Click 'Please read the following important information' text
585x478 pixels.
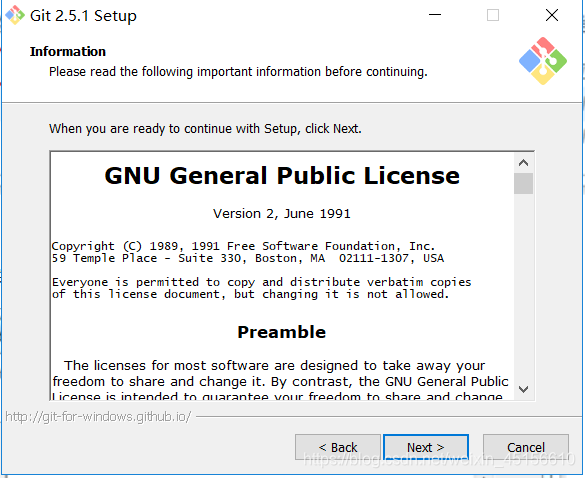click(x=238, y=71)
